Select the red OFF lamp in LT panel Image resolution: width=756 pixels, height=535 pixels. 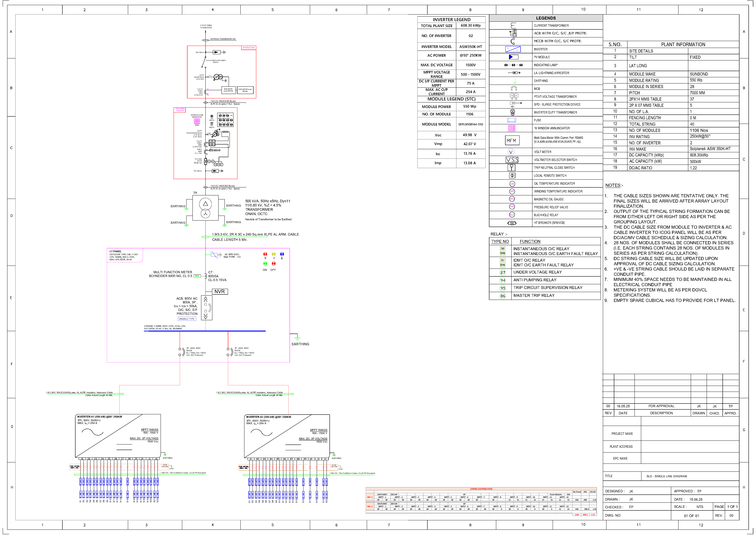click(x=274, y=264)
